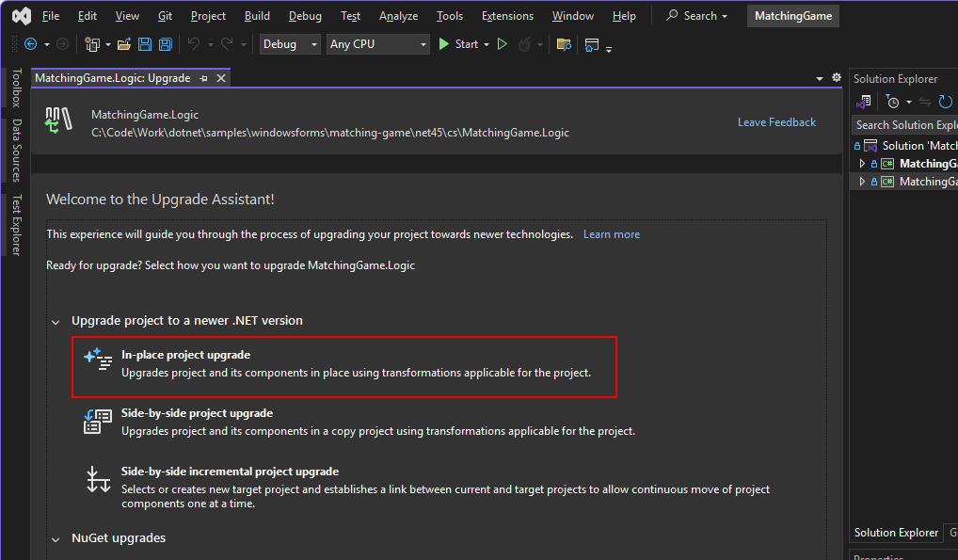Switch between solution views in Solution Explorer
Image resolution: width=958 pixels, height=560 pixels.
coord(863,102)
